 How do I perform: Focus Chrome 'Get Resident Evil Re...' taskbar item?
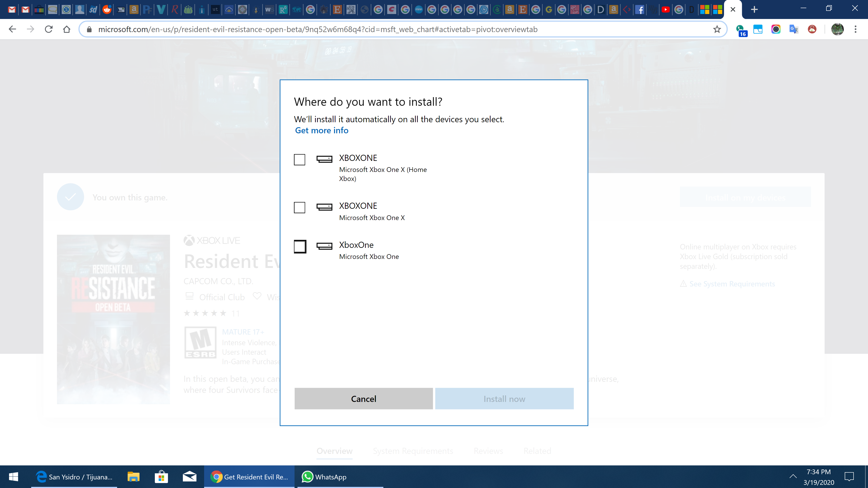click(x=249, y=476)
